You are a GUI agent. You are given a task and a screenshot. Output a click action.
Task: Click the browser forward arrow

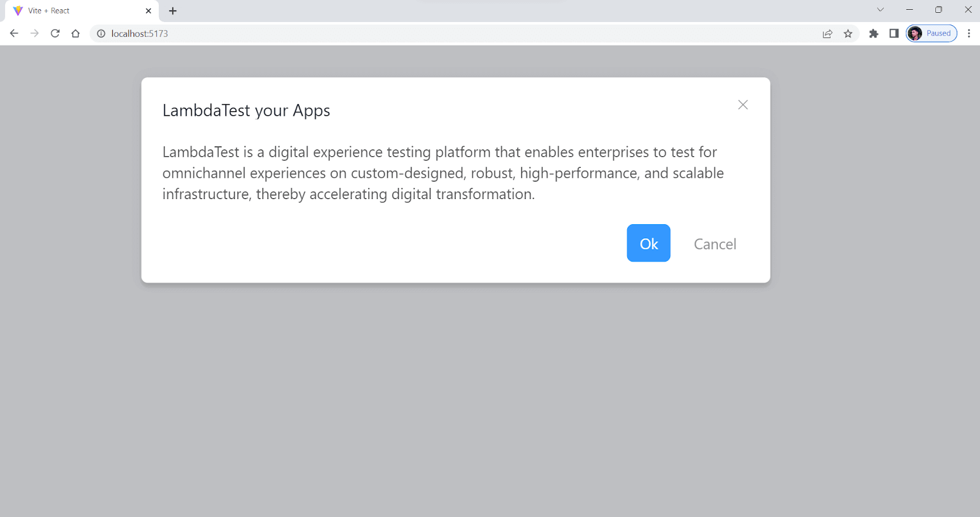pyautogui.click(x=34, y=34)
